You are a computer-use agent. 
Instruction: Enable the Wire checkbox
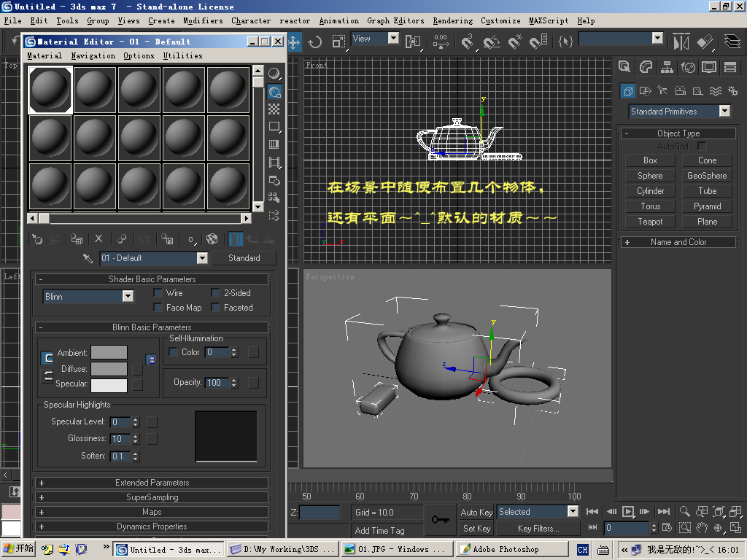pyautogui.click(x=158, y=292)
